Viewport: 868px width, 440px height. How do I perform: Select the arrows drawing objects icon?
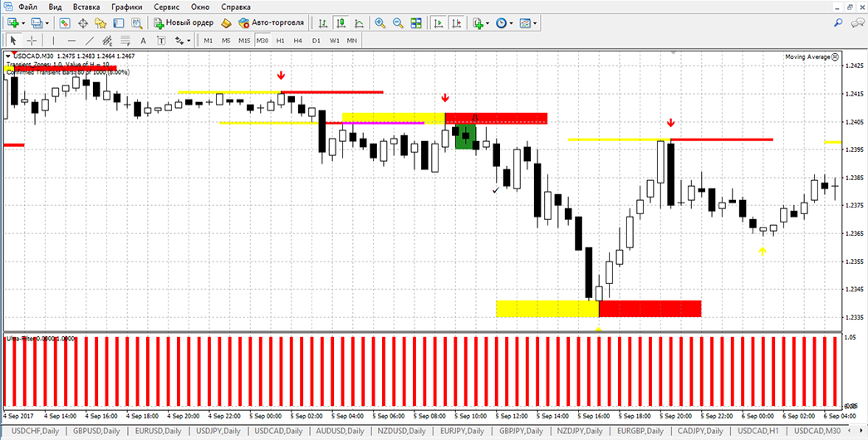point(179,41)
